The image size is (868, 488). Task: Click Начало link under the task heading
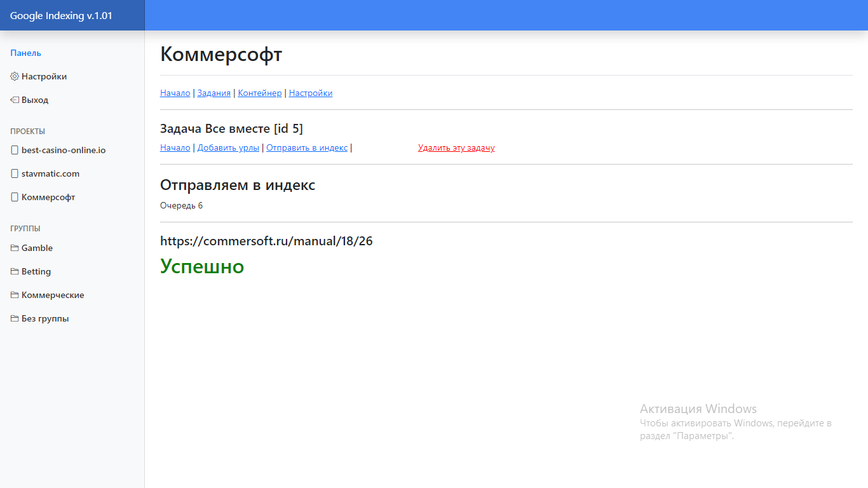[x=175, y=147]
